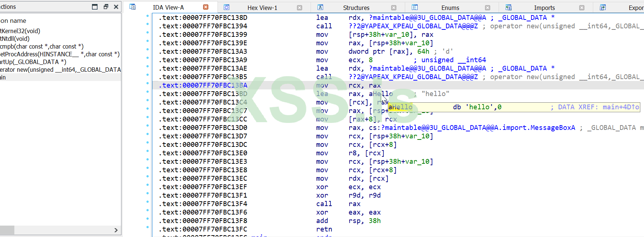Click the Exports tab icon
Viewport: 644px width, 237px height.
[x=603, y=7]
